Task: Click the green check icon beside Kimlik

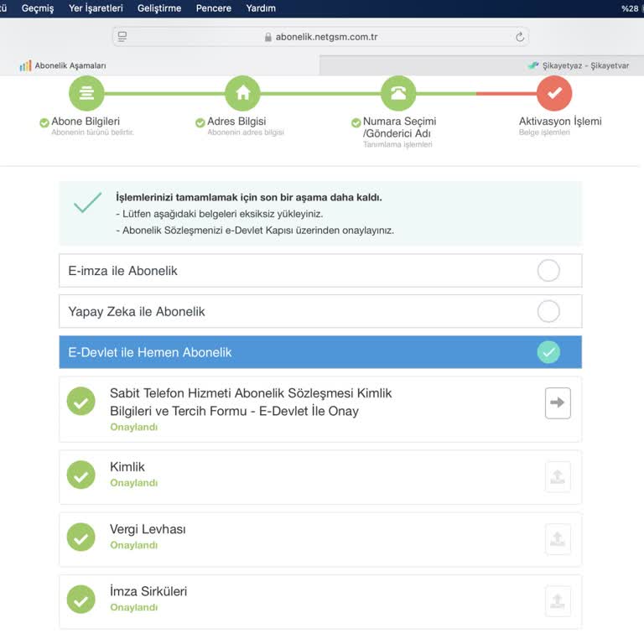Action: [x=81, y=475]
